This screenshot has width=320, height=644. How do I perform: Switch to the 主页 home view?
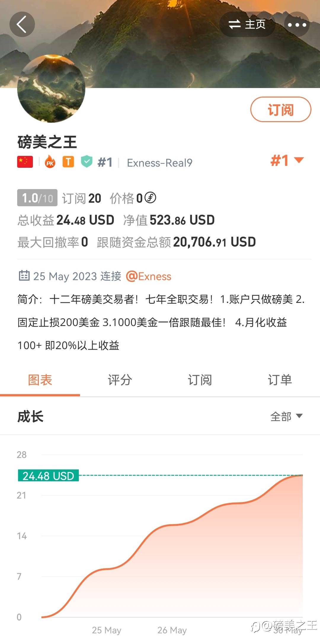pyautogui.click(x=247, y=24)
